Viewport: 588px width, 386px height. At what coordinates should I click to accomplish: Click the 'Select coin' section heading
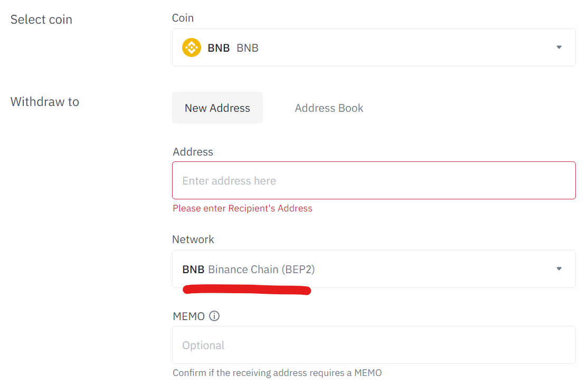(x=41, y=20)
